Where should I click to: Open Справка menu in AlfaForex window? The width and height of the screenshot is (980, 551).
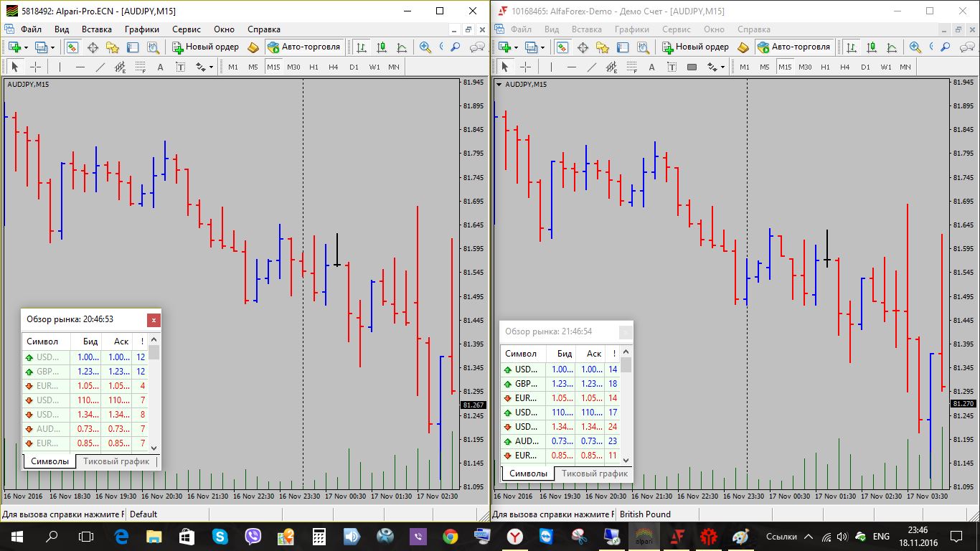754,29
